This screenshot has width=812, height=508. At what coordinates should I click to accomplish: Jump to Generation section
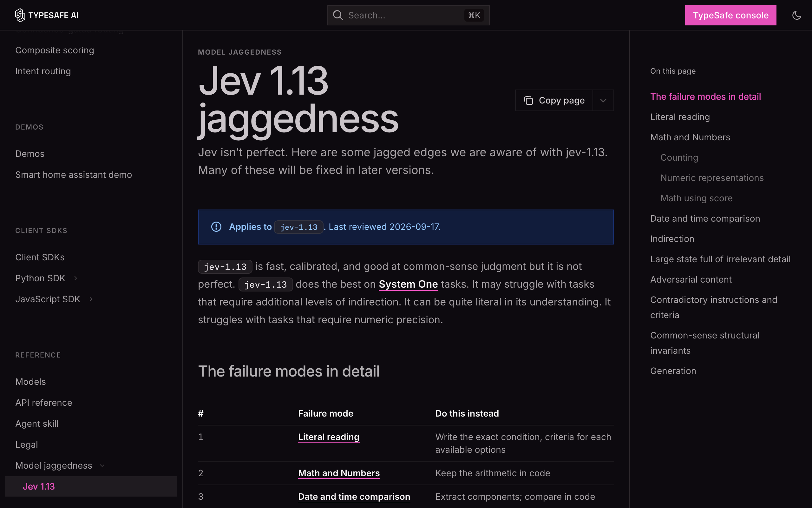click(673, 371)
